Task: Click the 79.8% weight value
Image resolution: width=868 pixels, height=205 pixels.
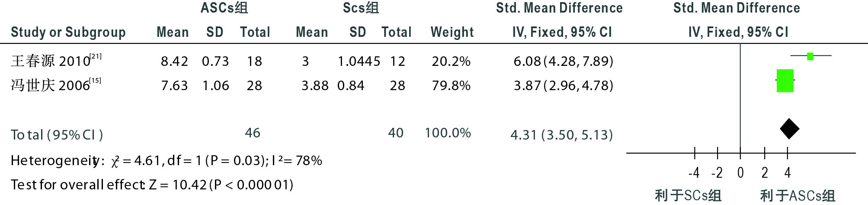Action: [x=451, y=85]
